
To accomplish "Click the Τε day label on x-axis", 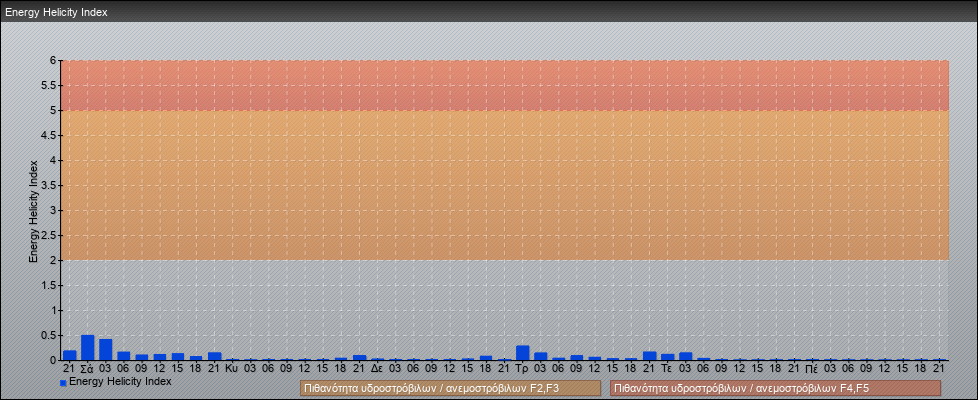I will [667, 369].
